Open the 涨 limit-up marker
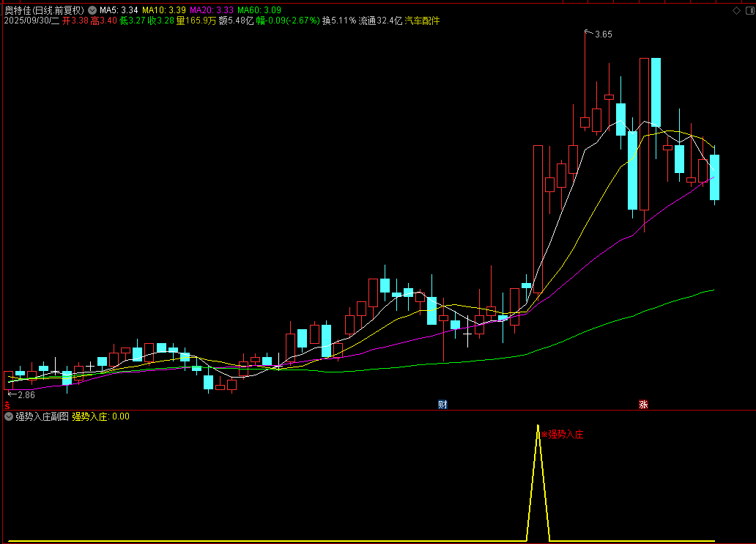 643,405
